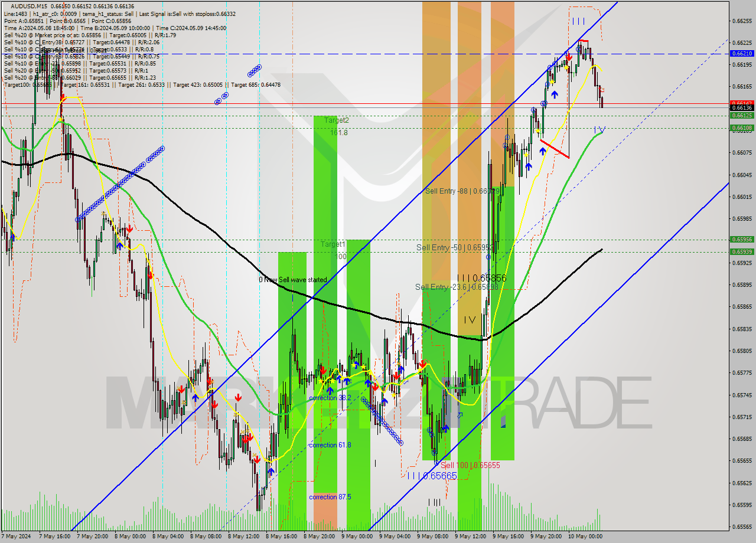Screen dimensions: 756x543
Task: Click the 'Target100' targets summary line
Action: [142, 84]
